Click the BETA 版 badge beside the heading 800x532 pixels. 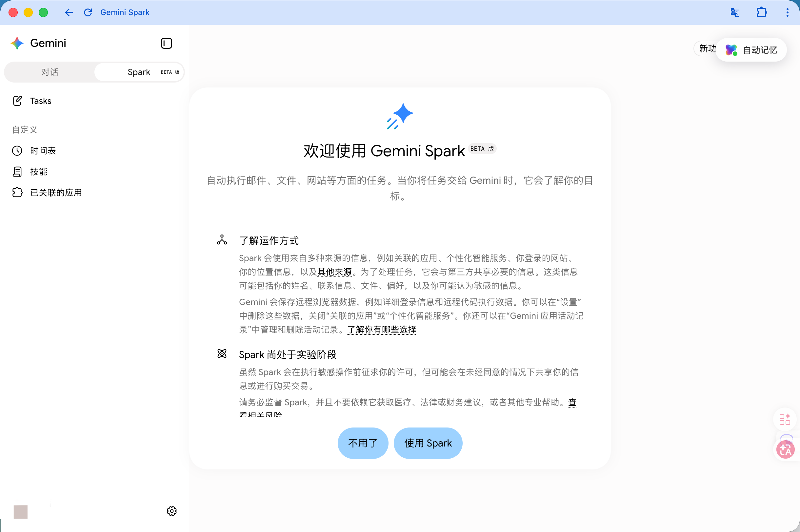click(x=482, y=149)
